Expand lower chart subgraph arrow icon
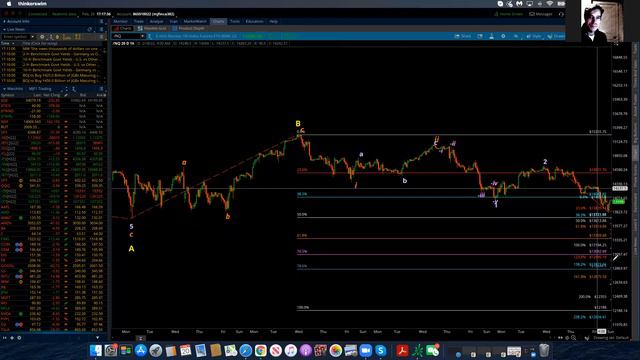The image size is (640, 360). tap(140, 338)
